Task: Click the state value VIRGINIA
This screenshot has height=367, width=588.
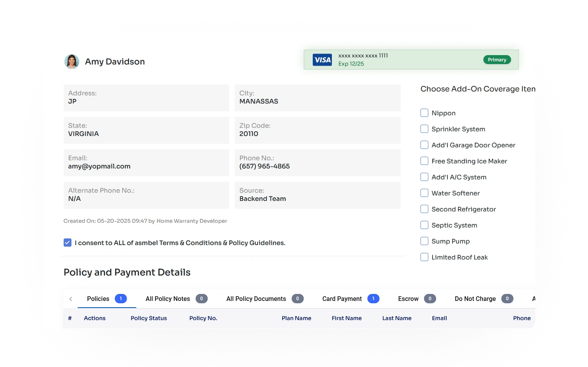Action: click(84, 134)
